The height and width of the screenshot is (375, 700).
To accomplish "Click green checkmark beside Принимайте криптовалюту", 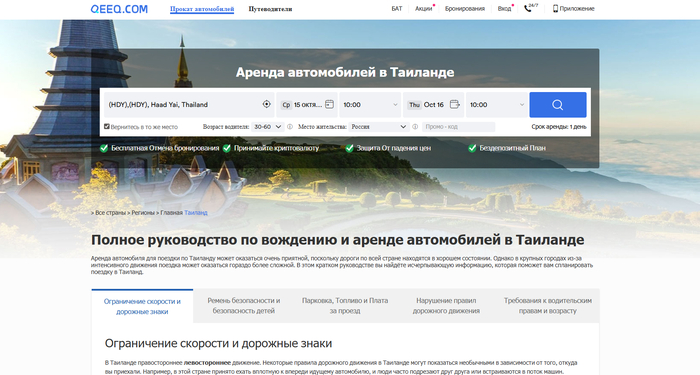I will point(227,148).
